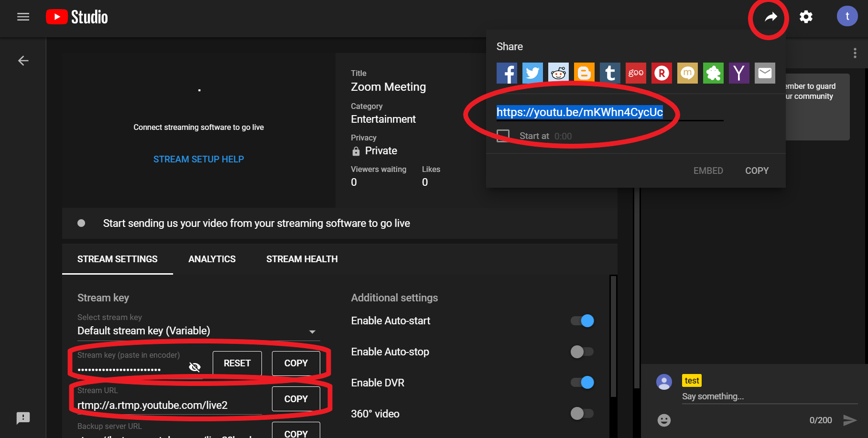Viewport: 868px width, 438px height.
Task: Turn off Enable DVR toggle
Action: click(582, 383)
